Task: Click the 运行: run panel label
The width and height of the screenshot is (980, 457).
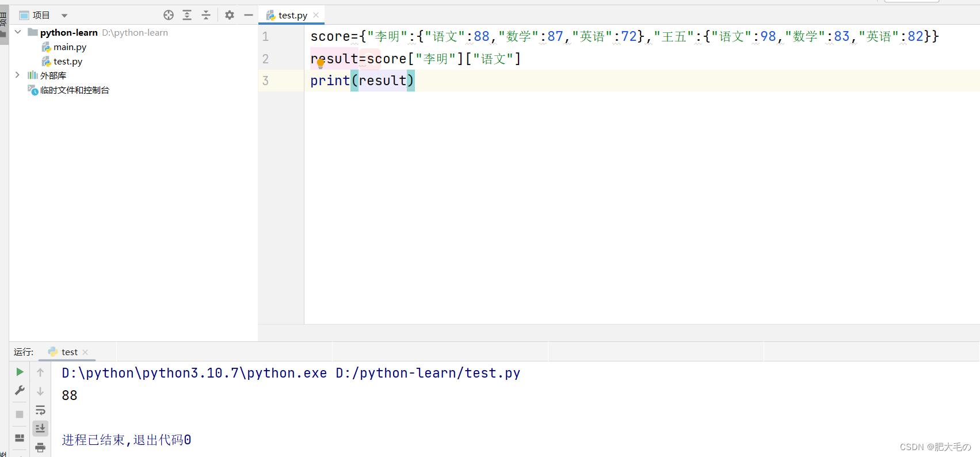Action: (24, 352)
